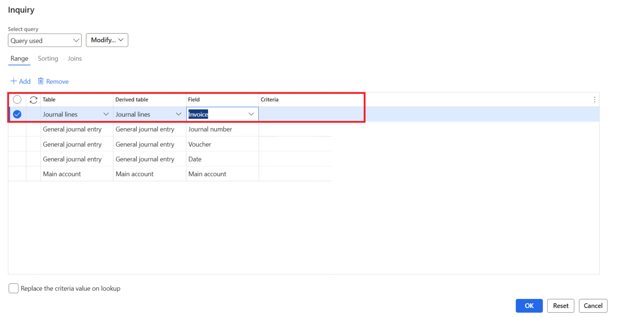This screenshot has width=644, height=317.
Task: Enable Replace the criteria value on lookup
Action: [13, 288]
